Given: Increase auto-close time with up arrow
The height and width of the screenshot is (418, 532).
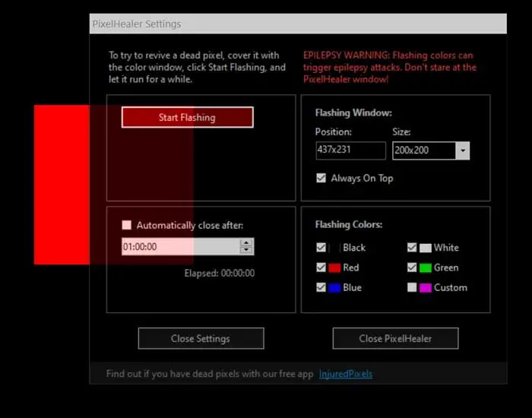Looking at the screenshot, I should (x=246, y=242).
